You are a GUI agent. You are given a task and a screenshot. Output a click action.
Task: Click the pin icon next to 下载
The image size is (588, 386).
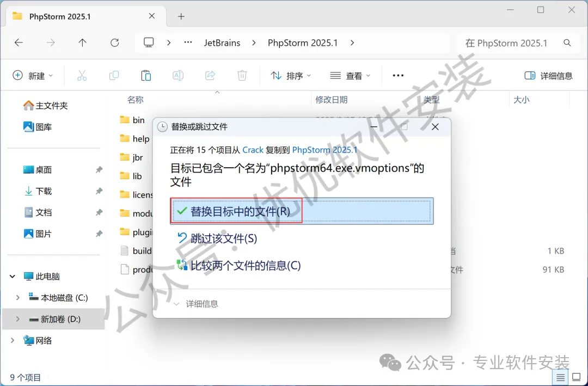pyautogui.click(x=99, y=191)
